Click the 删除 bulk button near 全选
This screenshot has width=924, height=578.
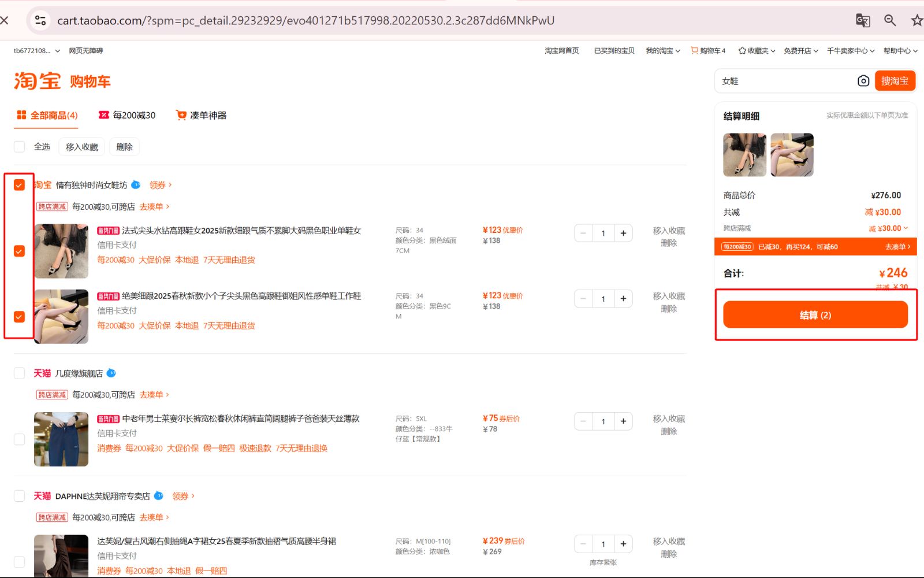tap(124, 147)
